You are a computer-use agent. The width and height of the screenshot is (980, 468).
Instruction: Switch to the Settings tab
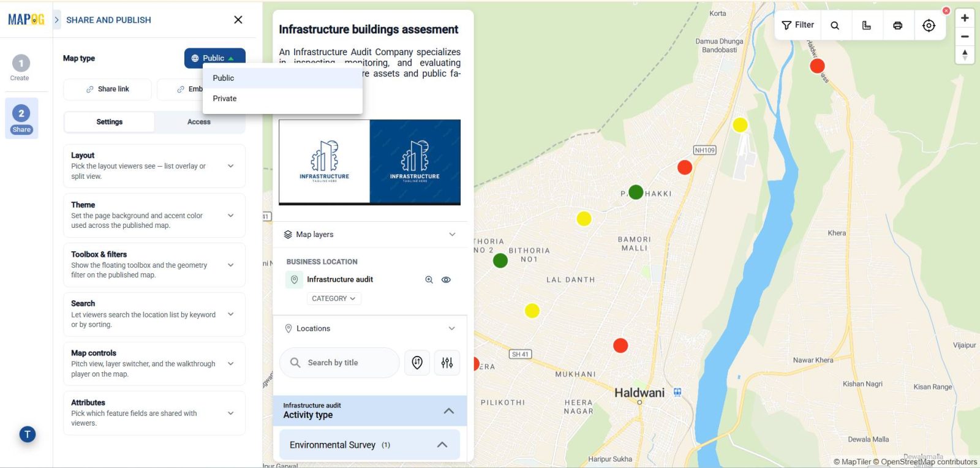tap(109, 122)
